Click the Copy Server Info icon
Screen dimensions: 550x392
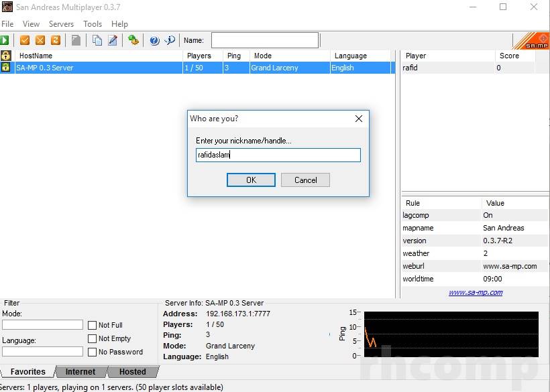[x=97, y=40]
